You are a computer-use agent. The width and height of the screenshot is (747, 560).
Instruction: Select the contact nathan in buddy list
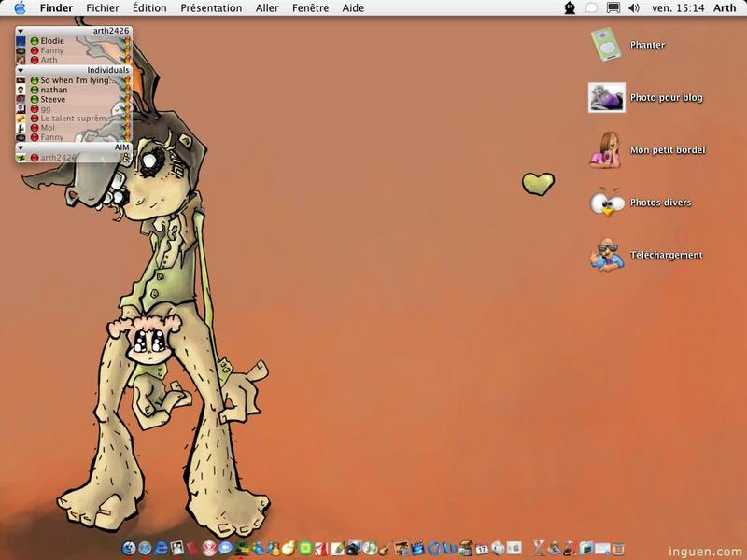pyautogui.click(x=54, y=90)
